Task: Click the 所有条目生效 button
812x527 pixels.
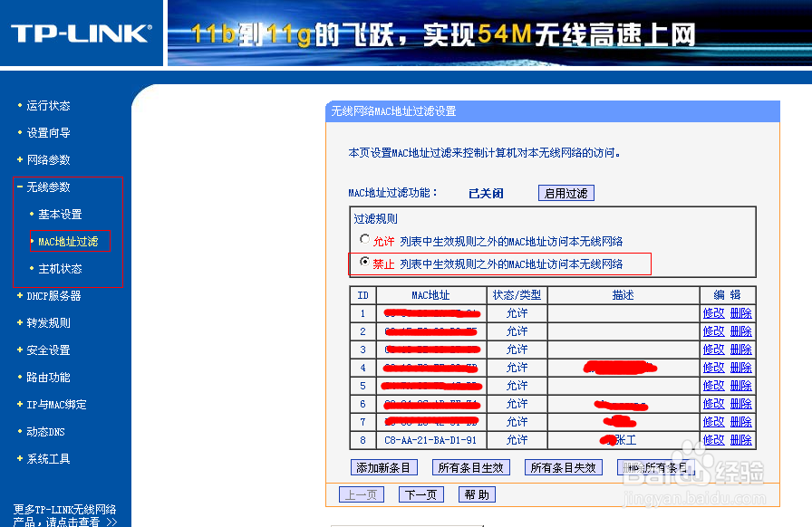Action: (x=470, y=467)
